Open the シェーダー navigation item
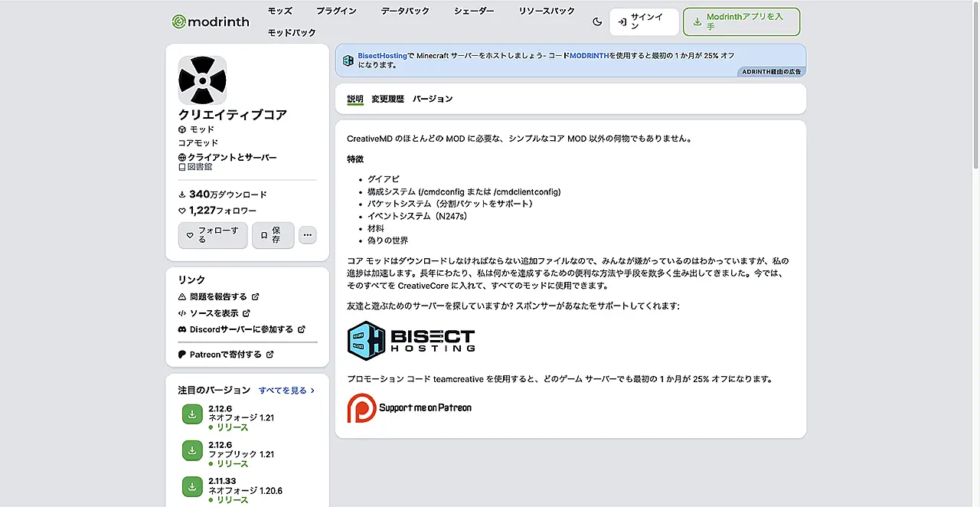The width and height of the screenshot is (980, 507). [474, 11]
